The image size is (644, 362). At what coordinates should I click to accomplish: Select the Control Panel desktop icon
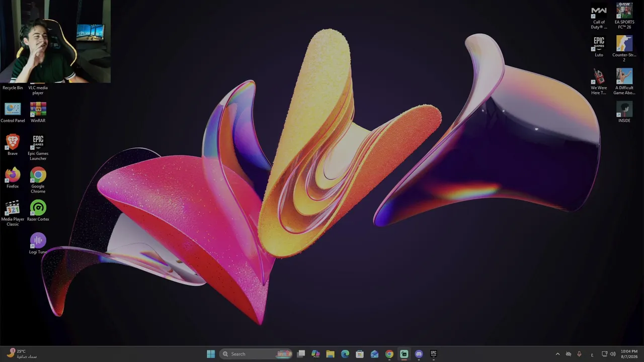[x=13, y=113]
